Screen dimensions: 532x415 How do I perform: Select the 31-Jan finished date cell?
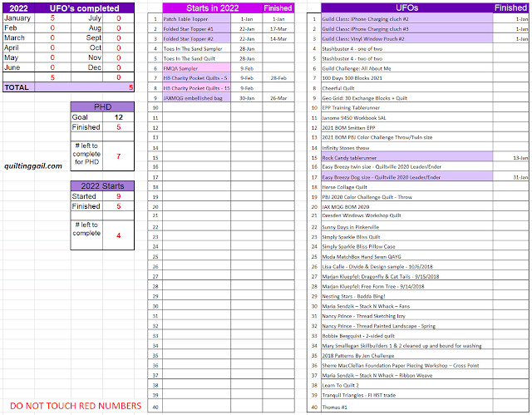tap(510, 177)
